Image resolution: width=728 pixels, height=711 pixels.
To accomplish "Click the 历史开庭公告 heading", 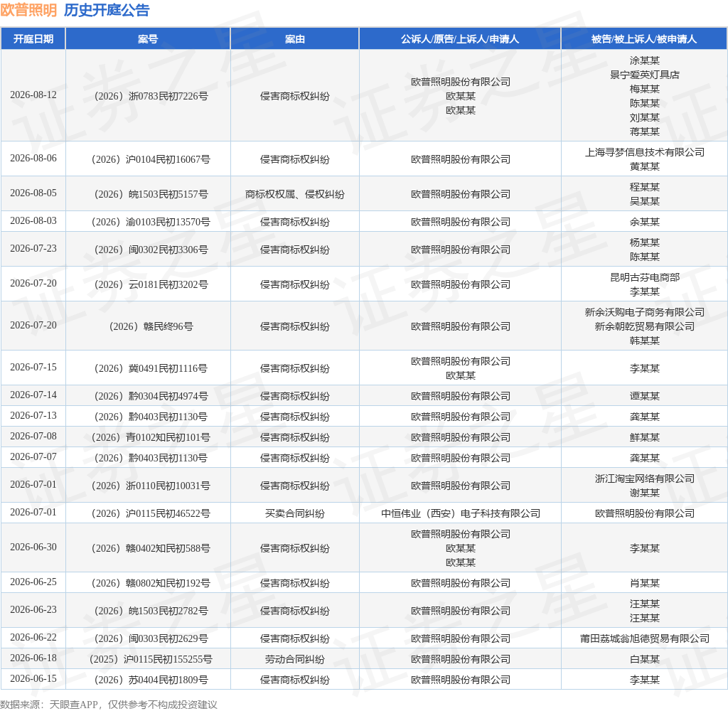I will point(107,10).
